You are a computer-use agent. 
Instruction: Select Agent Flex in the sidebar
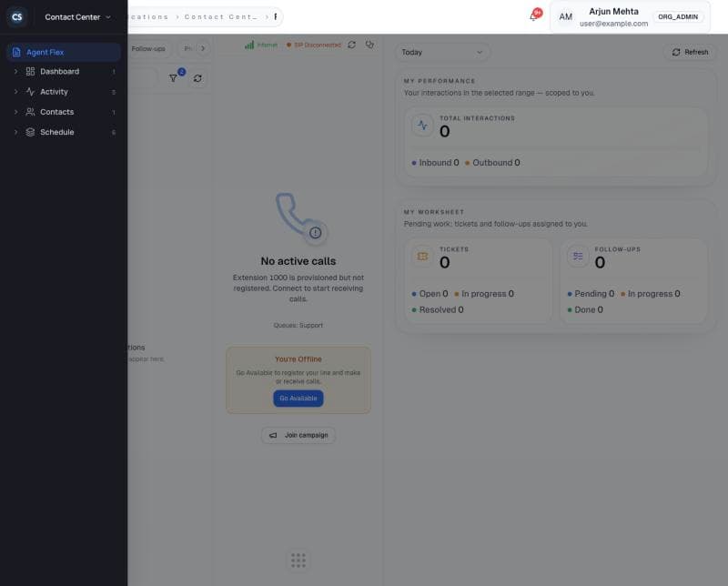64,52
